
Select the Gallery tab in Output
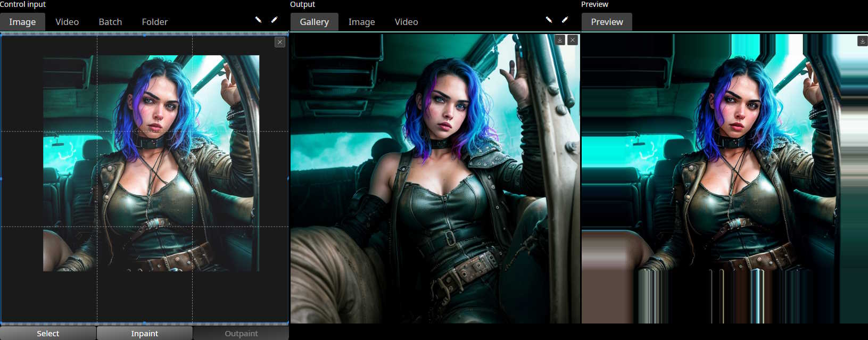click(314, 22)
